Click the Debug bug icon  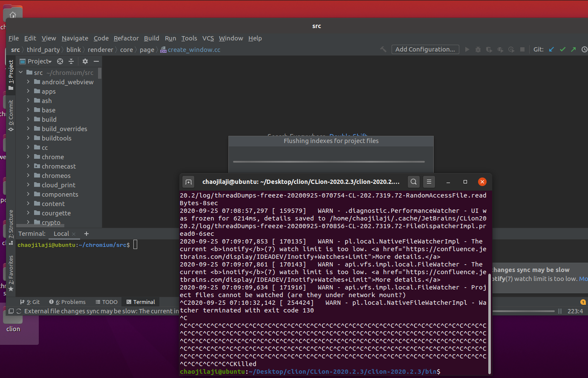point(478,49)
